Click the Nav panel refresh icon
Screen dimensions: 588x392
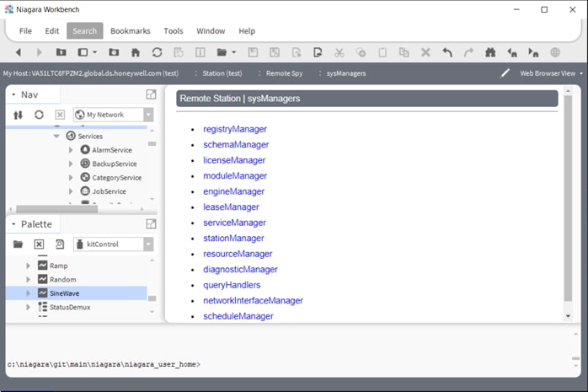click(x=39, y=115)
